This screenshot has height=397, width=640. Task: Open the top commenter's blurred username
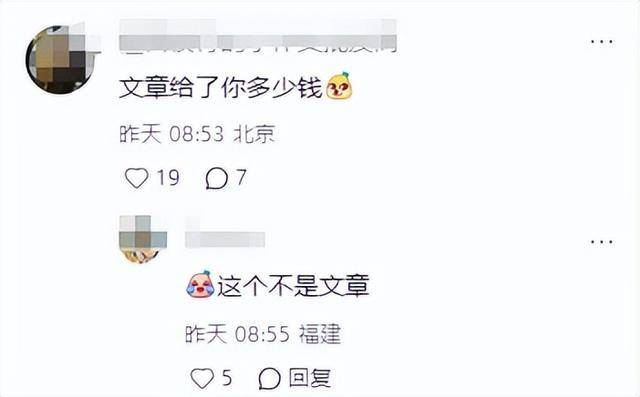coord(258,37)
